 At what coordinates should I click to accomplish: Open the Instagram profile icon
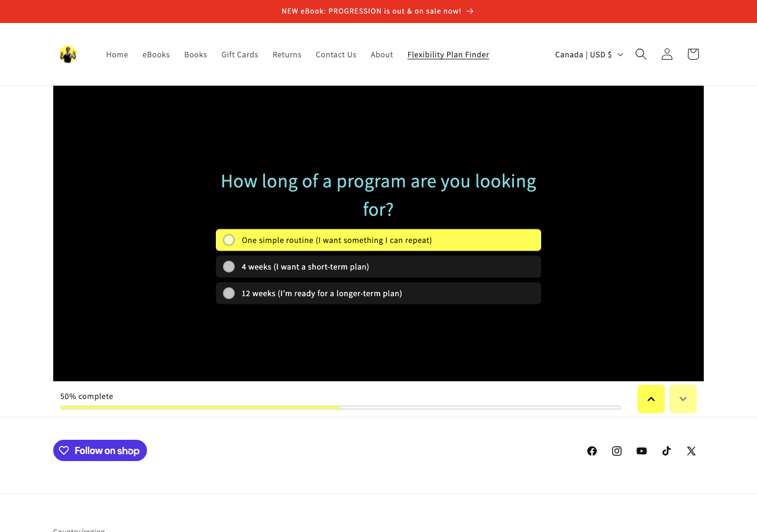(617, 451)
